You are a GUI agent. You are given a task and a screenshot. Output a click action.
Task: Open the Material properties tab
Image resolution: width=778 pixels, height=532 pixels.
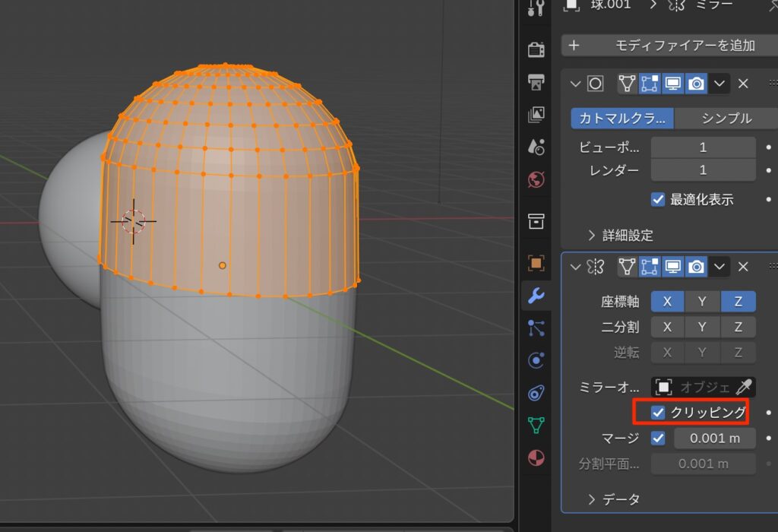coord(536,458)
